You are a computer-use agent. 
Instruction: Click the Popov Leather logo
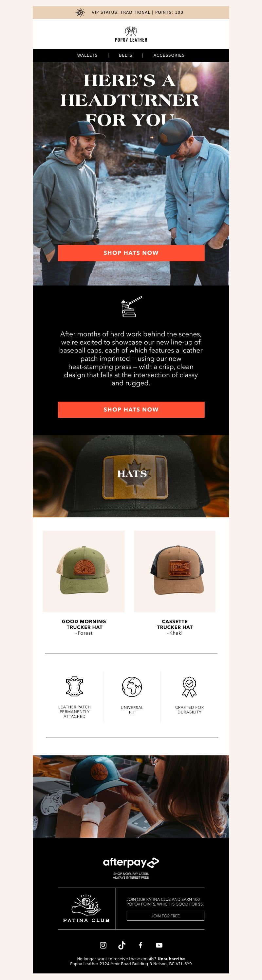131,34
